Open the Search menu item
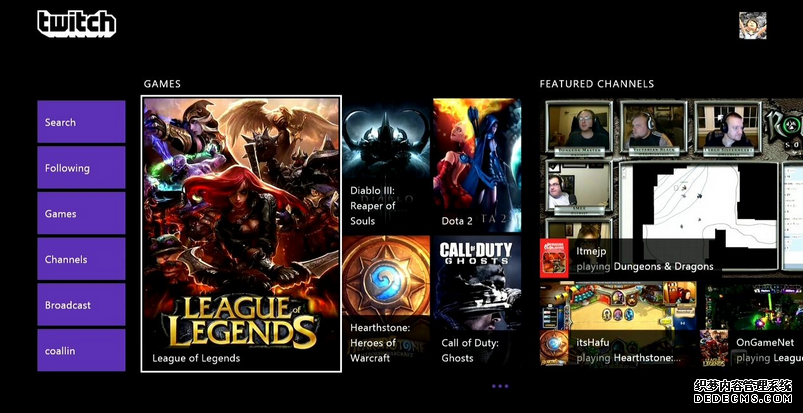The image size is (803, 413). (81, 122)
